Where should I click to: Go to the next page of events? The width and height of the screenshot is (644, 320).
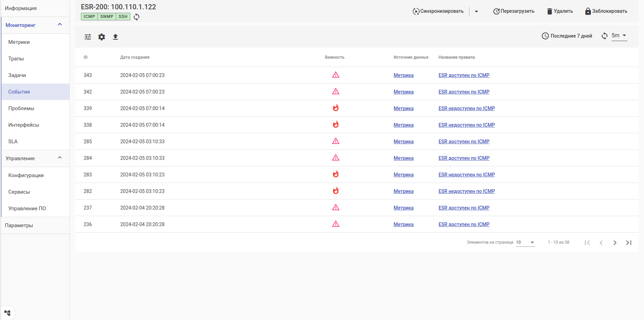615,243
